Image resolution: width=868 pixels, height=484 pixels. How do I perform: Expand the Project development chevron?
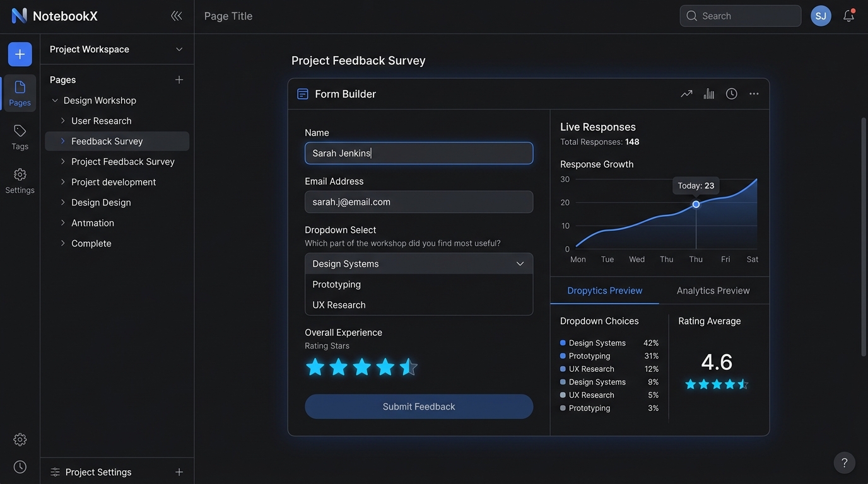(x=62, y=182)
